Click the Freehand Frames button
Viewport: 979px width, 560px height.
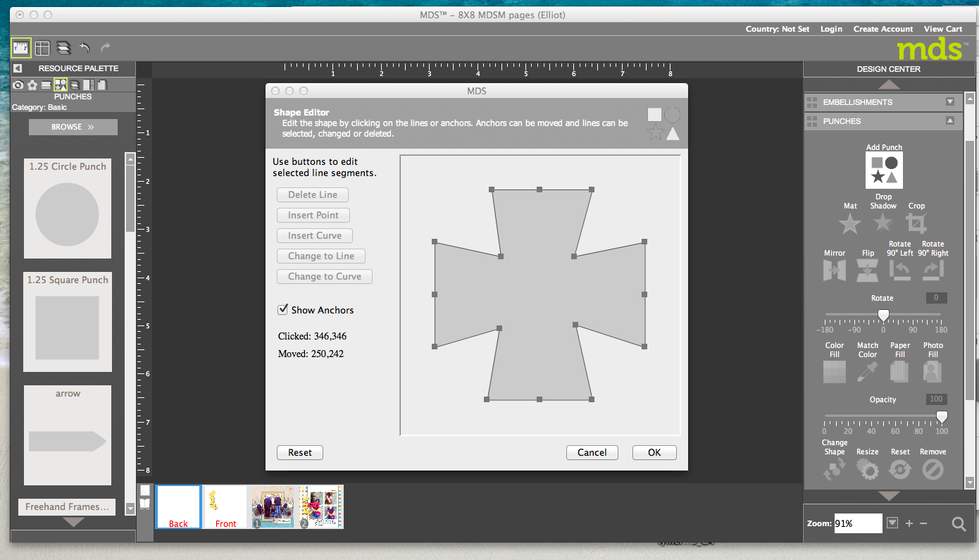(67, 506)
